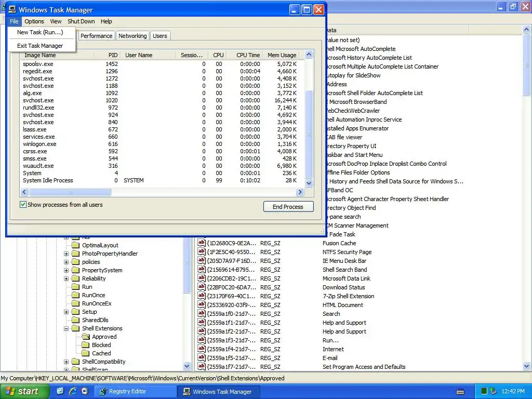Click the keyboard icon in system tray

[460, 392]
